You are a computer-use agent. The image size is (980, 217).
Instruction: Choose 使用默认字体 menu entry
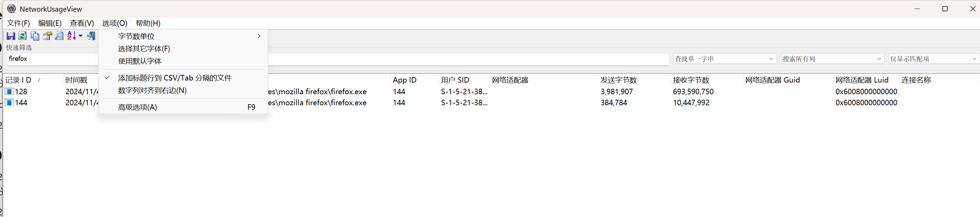click(x=183, y=61)
